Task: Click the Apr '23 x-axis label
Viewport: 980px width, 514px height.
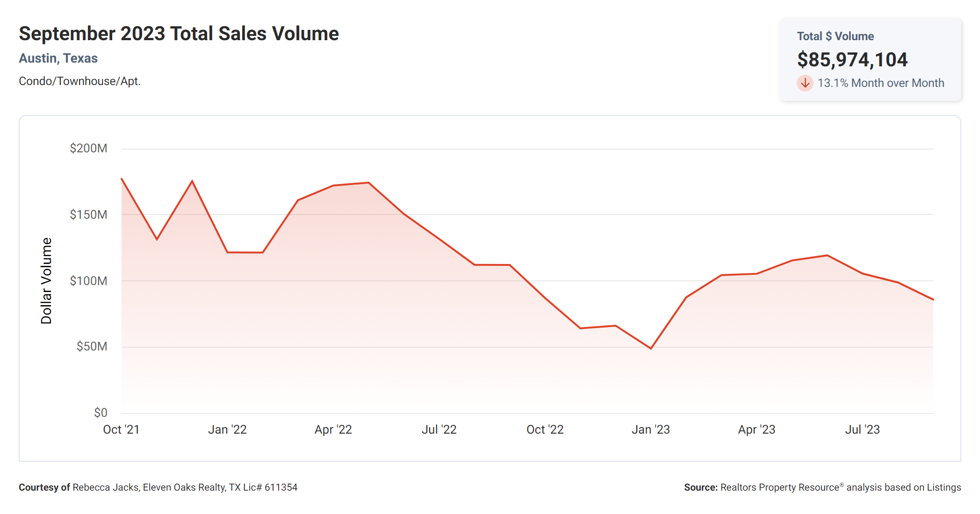Action: [757, 429]
